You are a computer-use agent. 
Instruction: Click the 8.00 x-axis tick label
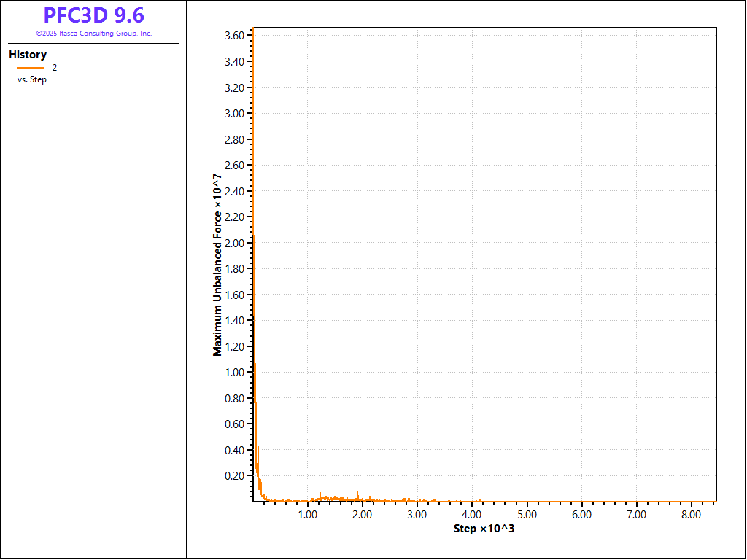pos(691,515)
